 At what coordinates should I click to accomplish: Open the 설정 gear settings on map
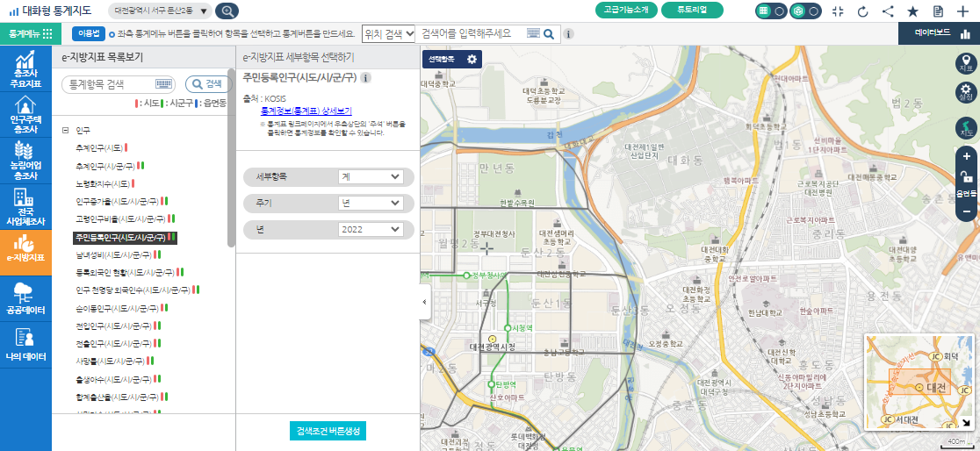point(966,92)
